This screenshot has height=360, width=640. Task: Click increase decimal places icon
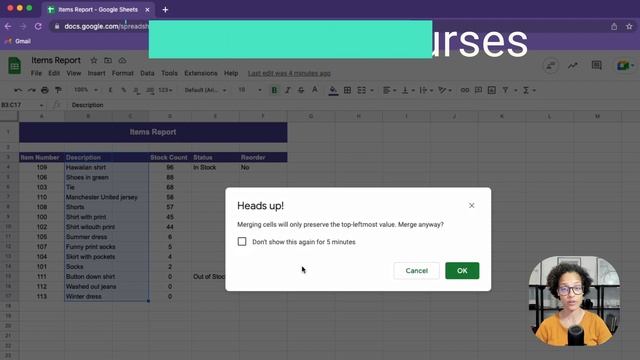coord(150,90)
